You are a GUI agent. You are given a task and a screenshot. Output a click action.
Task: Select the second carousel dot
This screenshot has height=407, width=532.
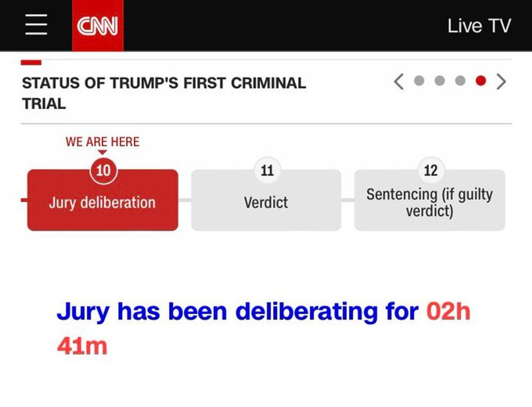click(x=439, y=81)
